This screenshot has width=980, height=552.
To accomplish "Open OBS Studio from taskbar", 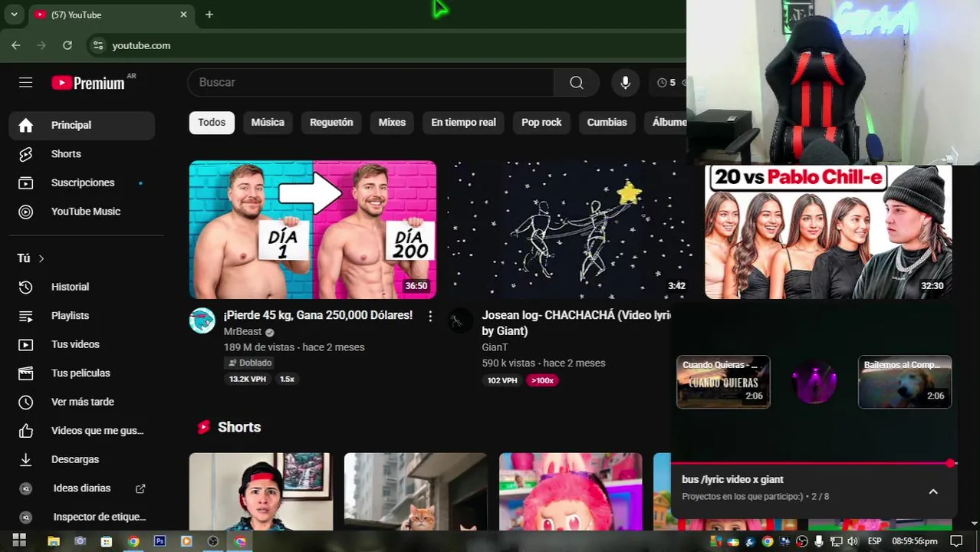I will pyautogui.click(x=213, y=541).
